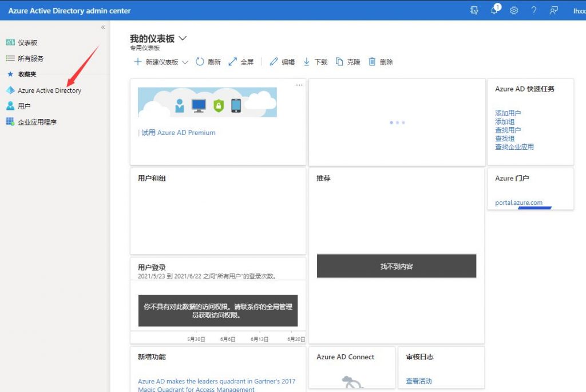The width and height of the screenshot is (586, 392).
Task: Click the Azure AD Premium banner image
Action: point(207,102)
